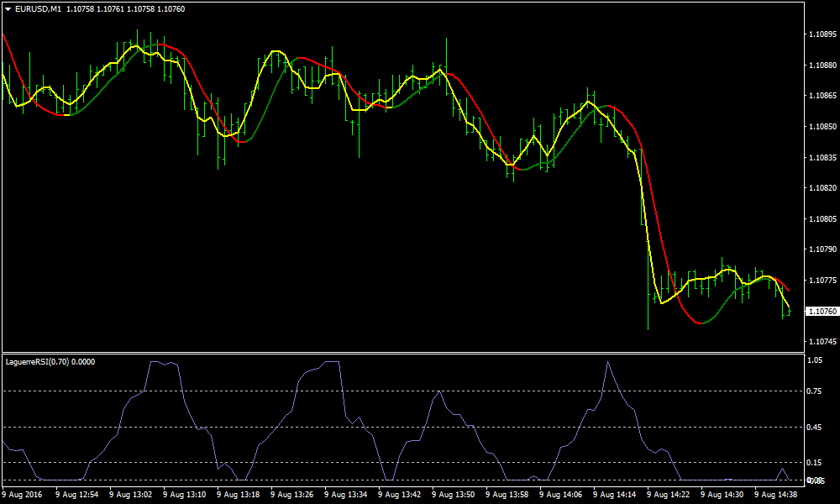Image resolution: width=840 pixels, height=504 pixels.
Task: Click the 1.10745 price axis label
Action: [822, 342]
